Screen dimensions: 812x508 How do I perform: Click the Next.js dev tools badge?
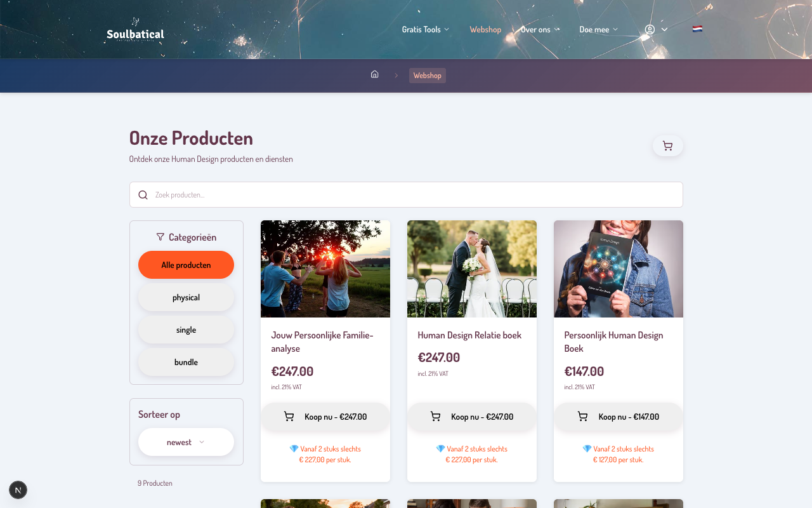(18, 490)
